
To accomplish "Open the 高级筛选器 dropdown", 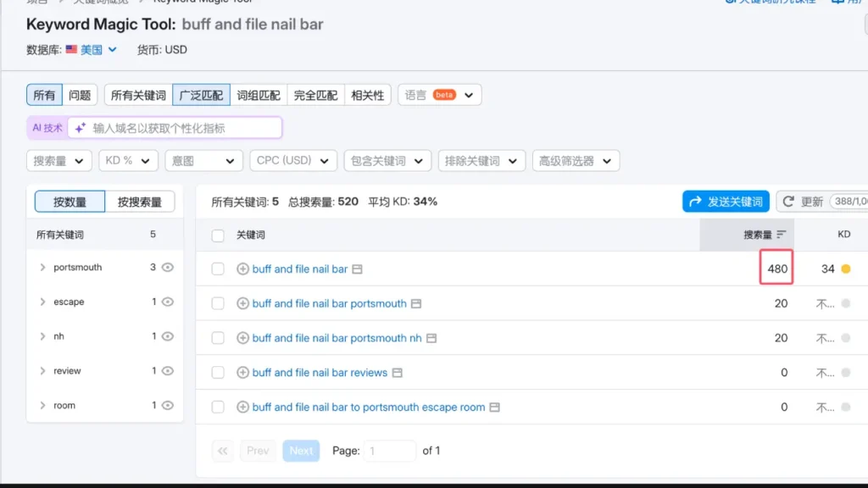I will (x=576, y=161).
